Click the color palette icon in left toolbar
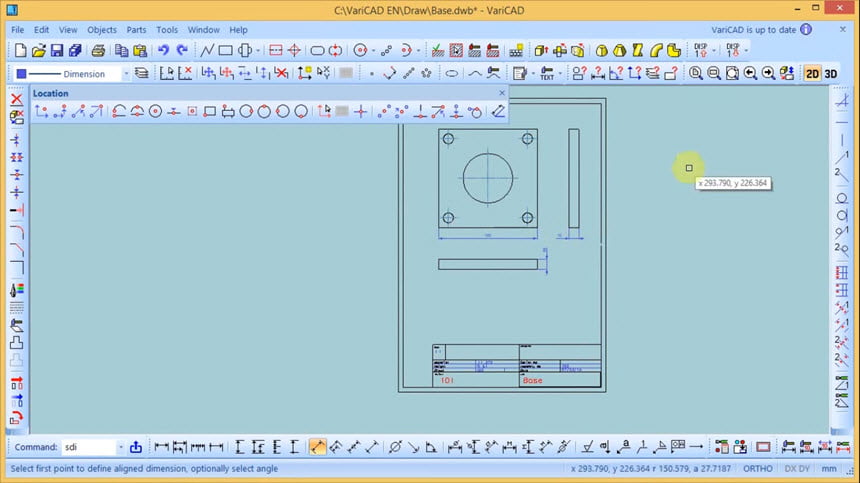The width and height of the screenshot is (860, 483). pyautogui.click(x=16, y=289)
